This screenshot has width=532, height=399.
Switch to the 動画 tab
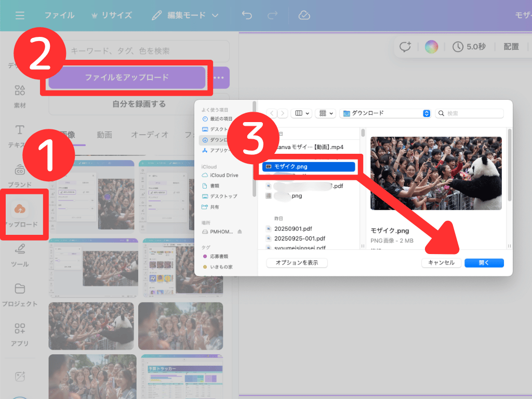(x=104, y=135)
